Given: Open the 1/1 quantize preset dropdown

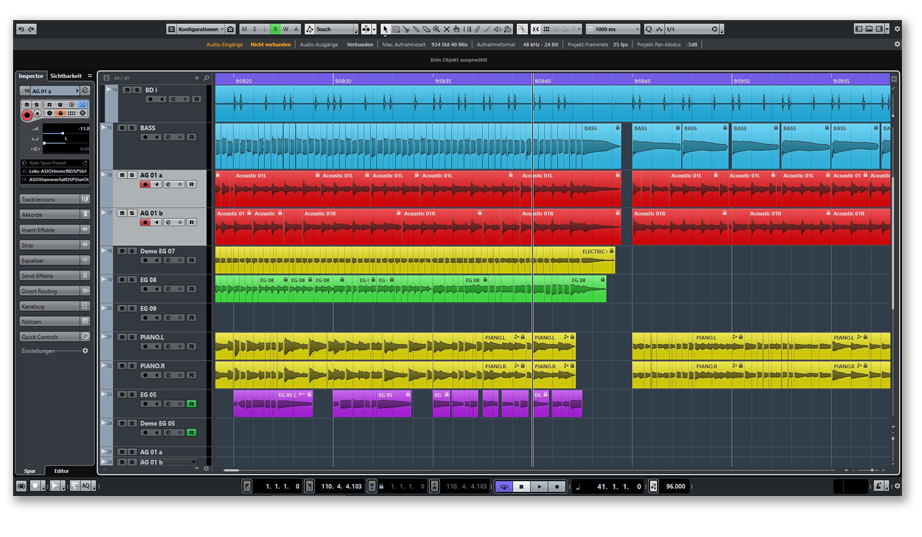Looking at the screenshot, I should [x=692, y=29].
